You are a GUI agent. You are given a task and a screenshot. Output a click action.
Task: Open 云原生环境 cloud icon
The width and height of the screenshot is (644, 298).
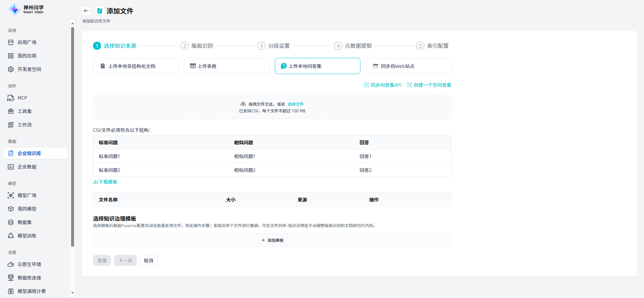pos(11,264)
